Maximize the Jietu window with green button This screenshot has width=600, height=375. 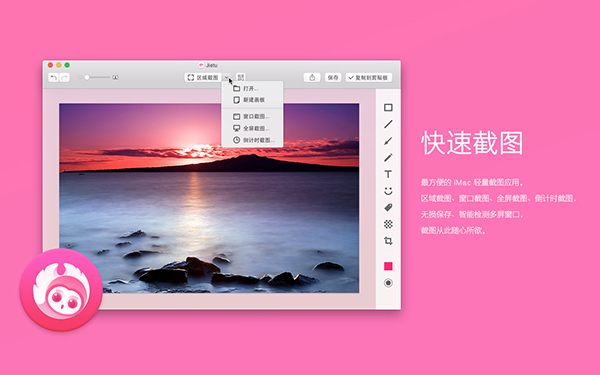tap(67, 65)
